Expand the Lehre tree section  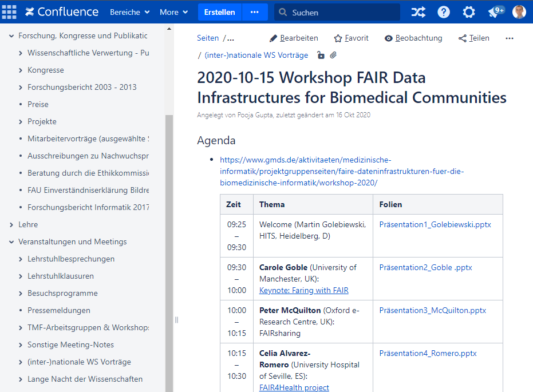[11, 224]
